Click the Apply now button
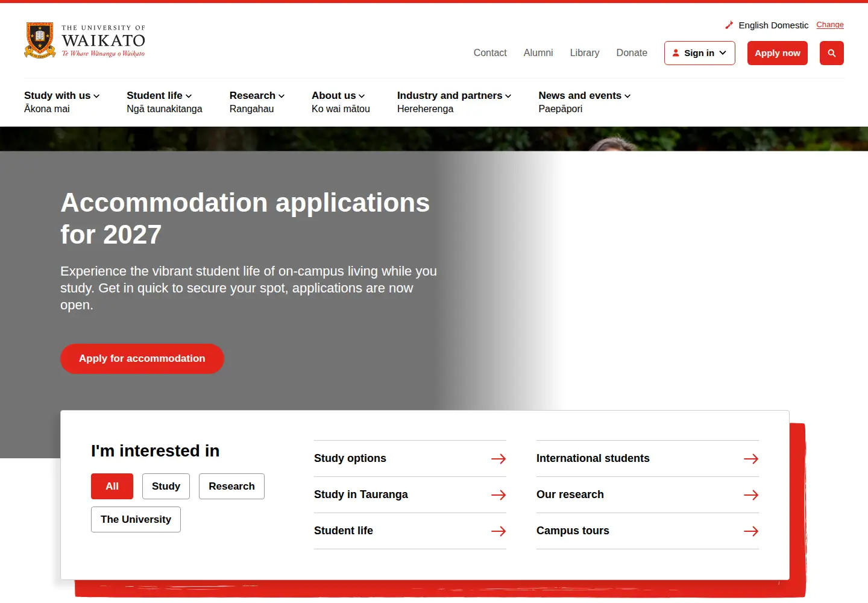This screenshot has width=868, height=603. coord(778,53)
